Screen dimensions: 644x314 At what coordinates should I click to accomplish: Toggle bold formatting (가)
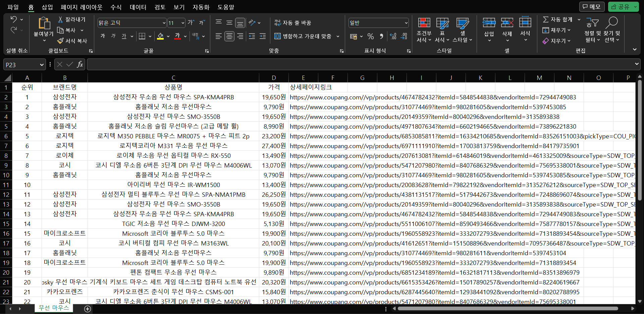tap(103, 36)
